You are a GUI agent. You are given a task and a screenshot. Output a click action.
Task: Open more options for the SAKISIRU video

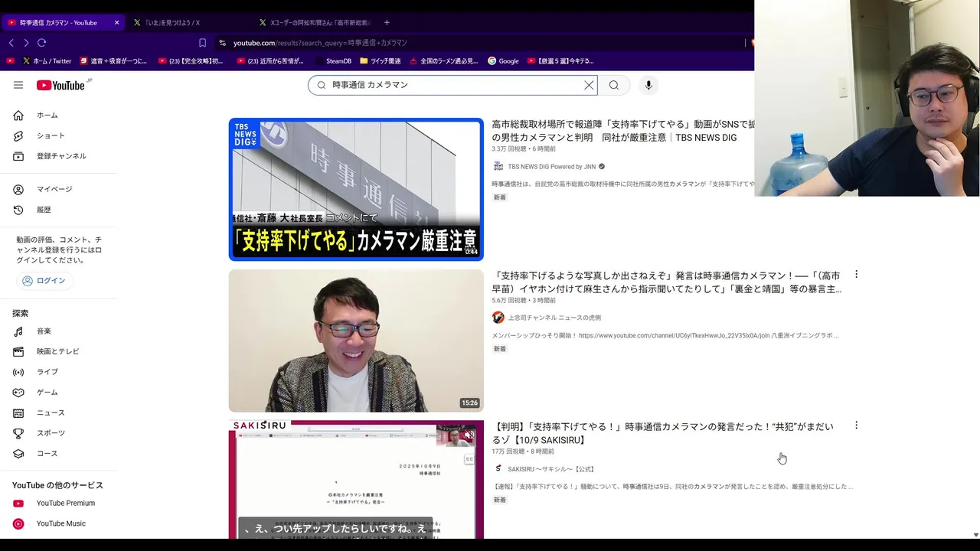[x=856, y=425]
